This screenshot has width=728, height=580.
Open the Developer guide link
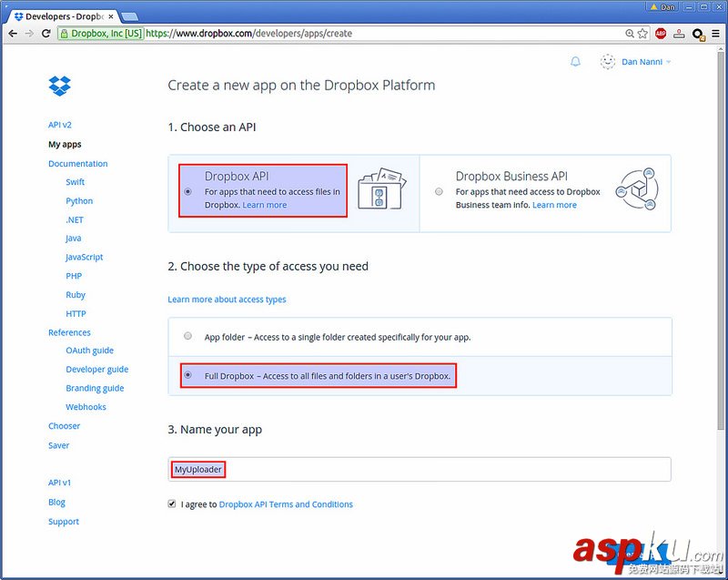[97, 369]
